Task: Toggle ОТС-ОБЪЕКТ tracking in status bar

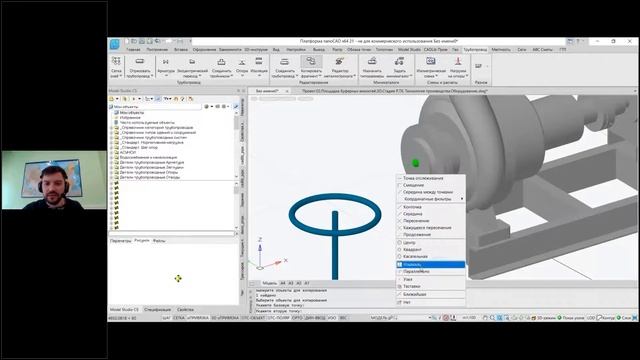Action: [x=253, y=318]
